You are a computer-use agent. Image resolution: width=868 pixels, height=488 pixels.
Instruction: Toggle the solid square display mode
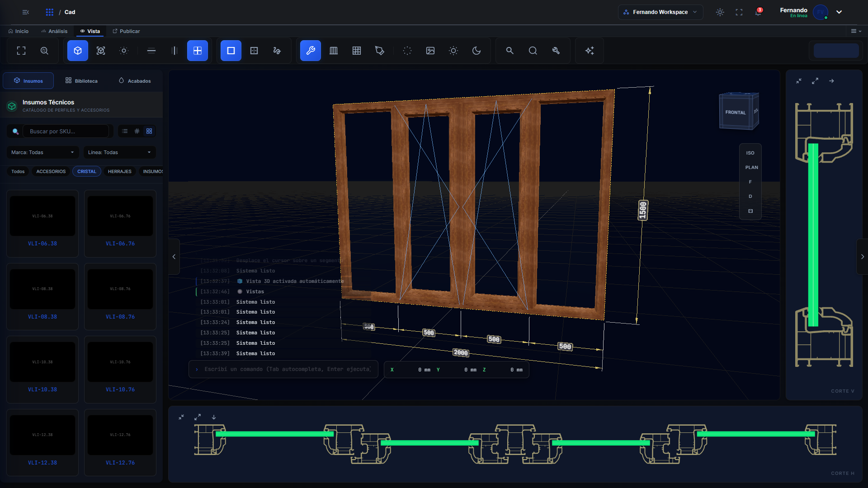point(231,51)
